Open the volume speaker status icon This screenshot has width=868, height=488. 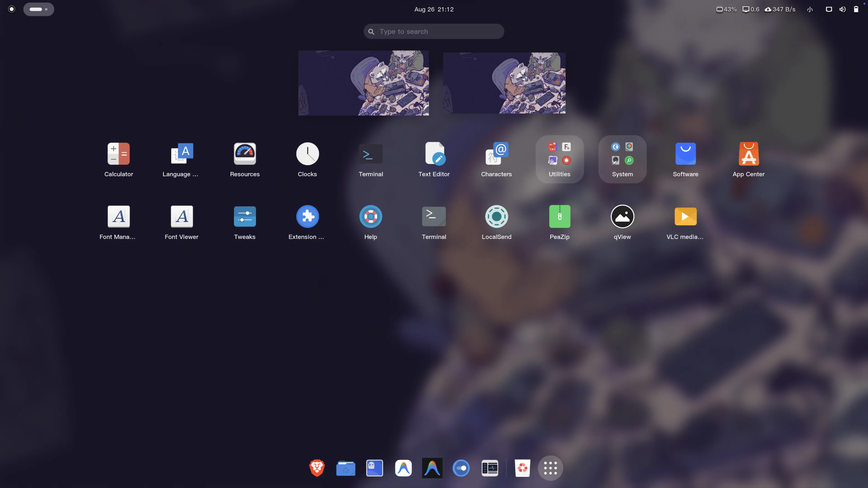(842, 9)
